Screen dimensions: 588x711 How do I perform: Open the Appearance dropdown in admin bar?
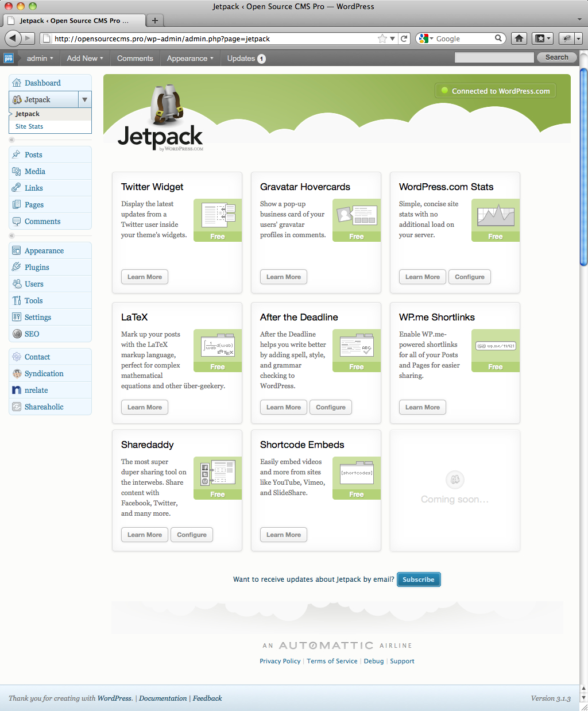pos(190,58)
